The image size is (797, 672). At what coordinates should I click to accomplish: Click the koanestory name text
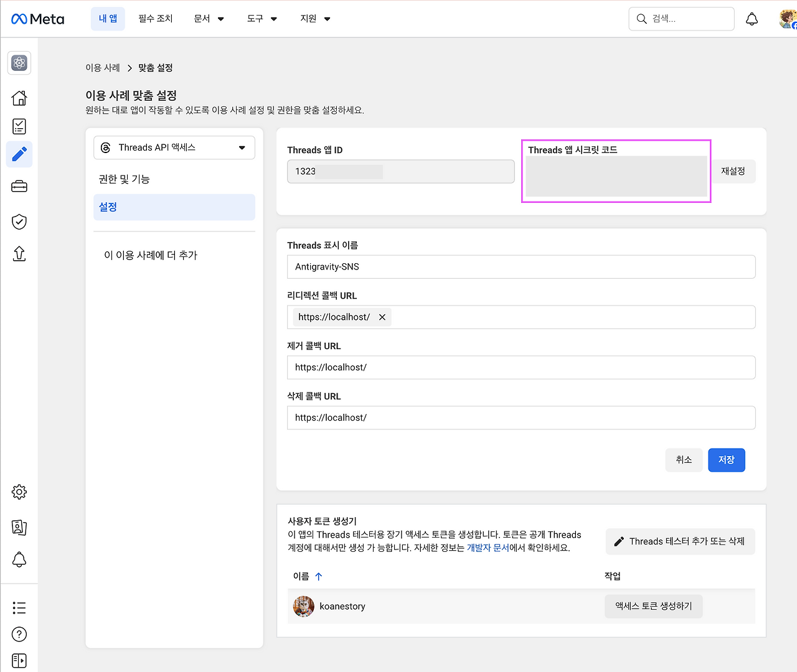click(342, 607)
